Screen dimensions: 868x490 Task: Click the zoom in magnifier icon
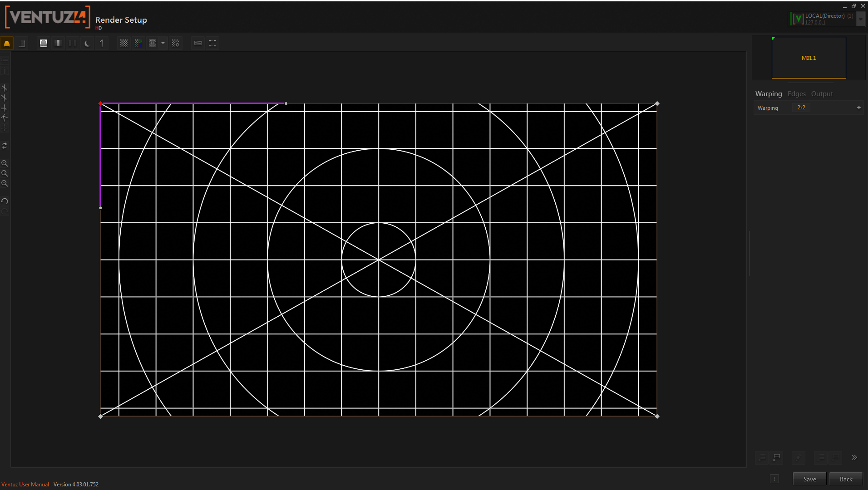5,163
